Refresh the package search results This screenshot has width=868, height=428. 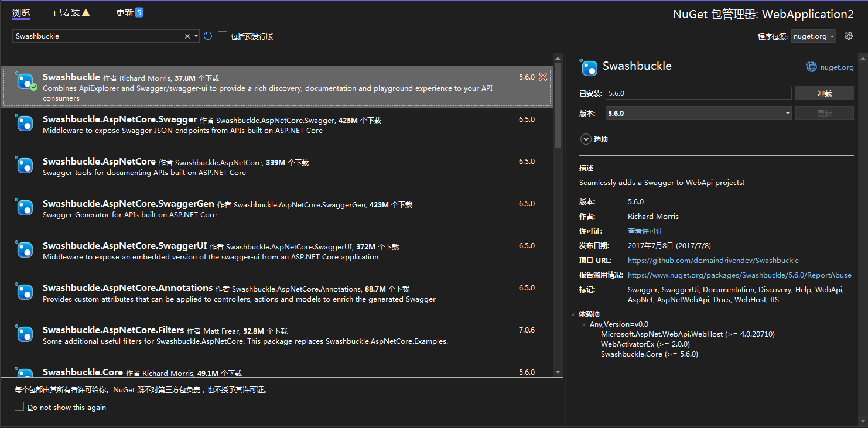pyautogui.click(x=208, y=36)
